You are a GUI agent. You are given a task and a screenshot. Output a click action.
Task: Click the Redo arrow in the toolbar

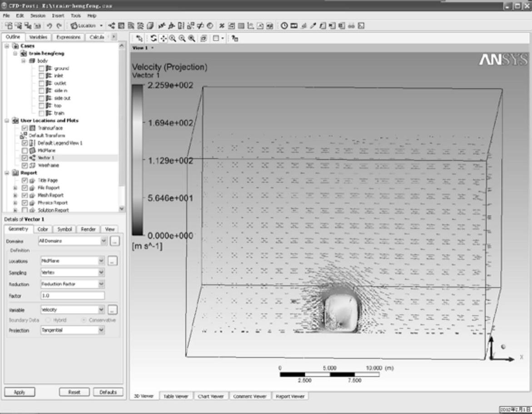coord(59,26)
